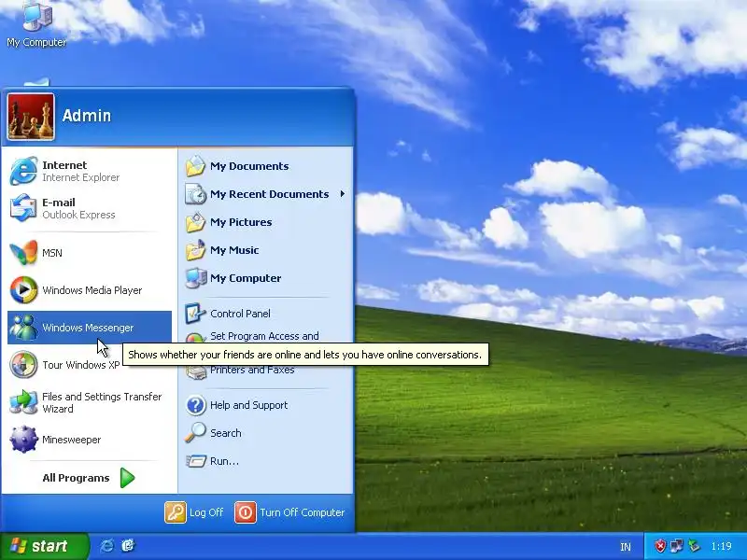Open All Programs list label
Viewport: 747px width, 560px height.
click(x=76, y=478)
